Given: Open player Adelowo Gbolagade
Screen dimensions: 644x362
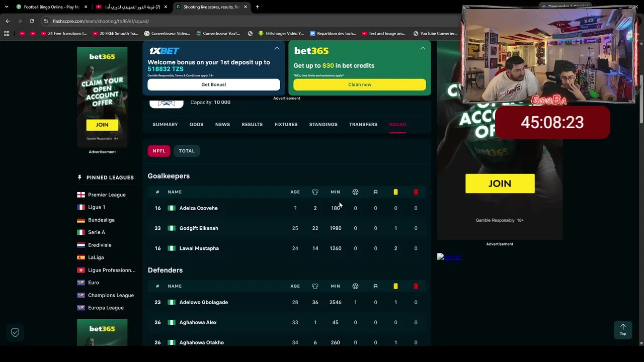Looking at the screenshot, I should [x=204, y=302].
